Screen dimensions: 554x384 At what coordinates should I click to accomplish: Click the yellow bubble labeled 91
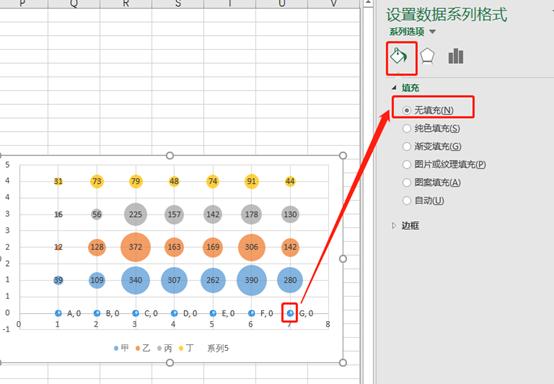pos(251,181)
